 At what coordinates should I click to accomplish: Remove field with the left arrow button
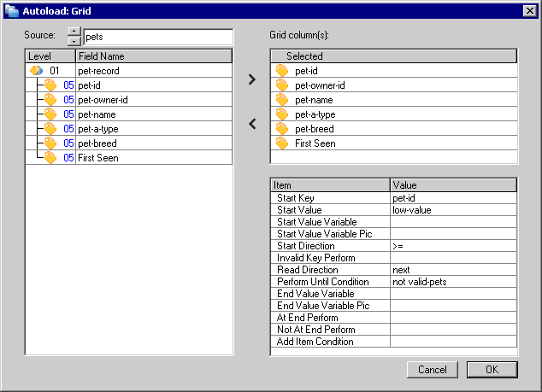[252, 124]
